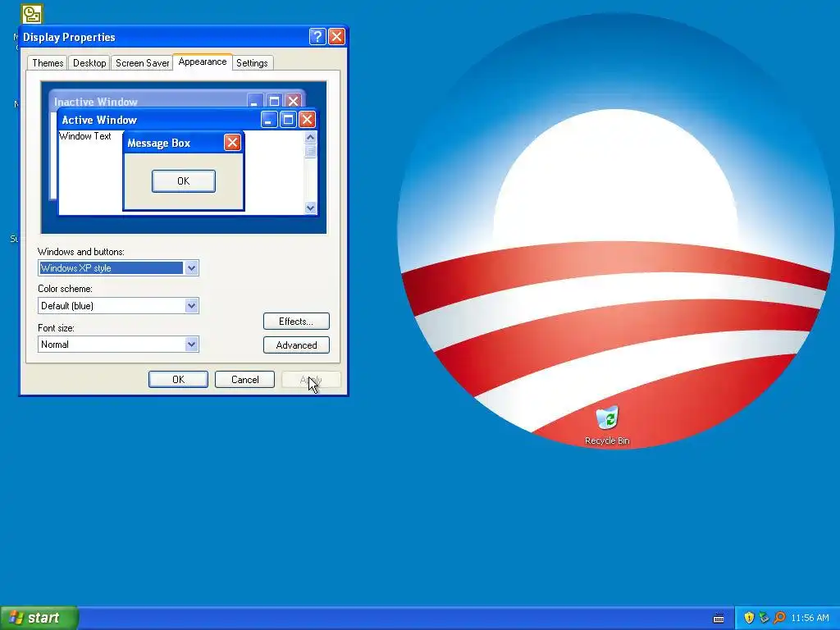Click the yellow security shield tray icon
This screenshot has width=840, height=630.
(749, 618)
